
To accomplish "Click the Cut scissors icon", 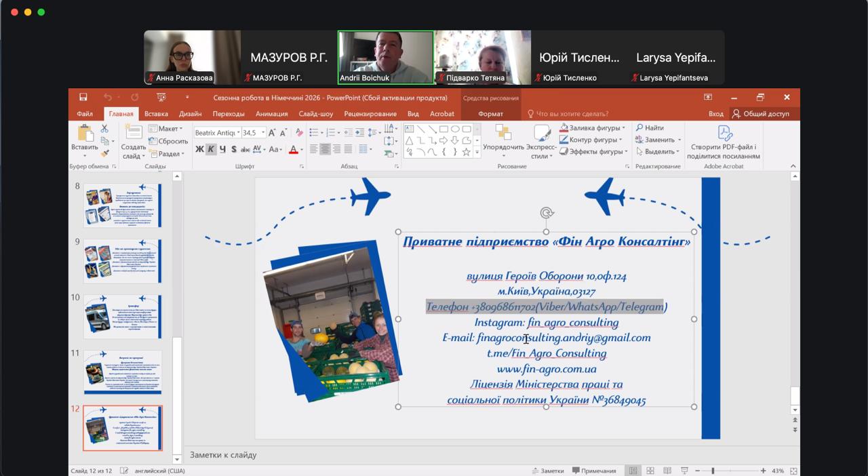I will 104,128.
